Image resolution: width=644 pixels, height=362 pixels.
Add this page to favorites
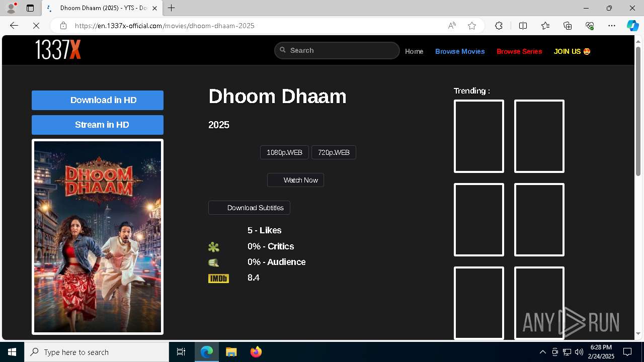point(472,26)
